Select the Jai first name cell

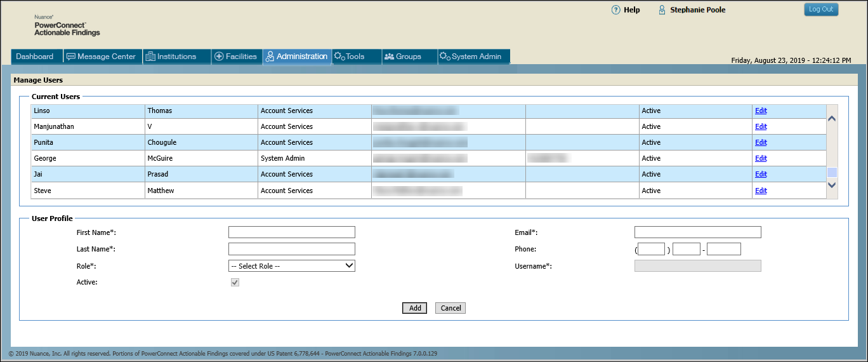tap(88, 174)
